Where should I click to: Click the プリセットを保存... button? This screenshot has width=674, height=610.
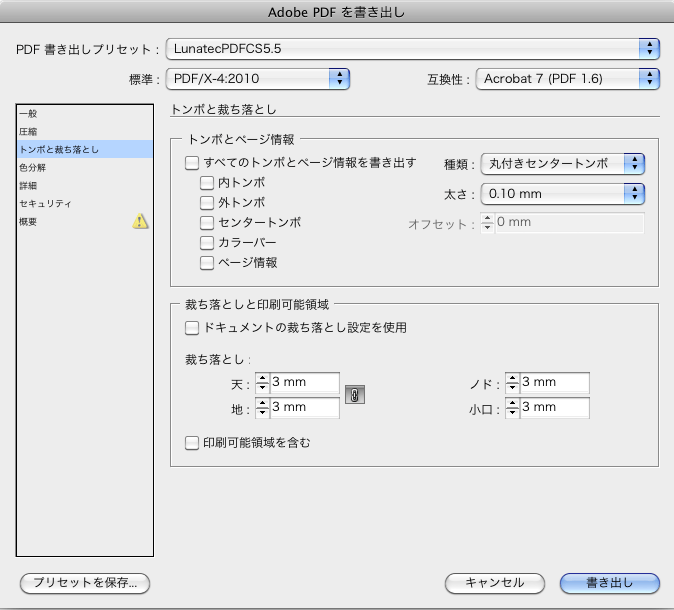[85, 583]
